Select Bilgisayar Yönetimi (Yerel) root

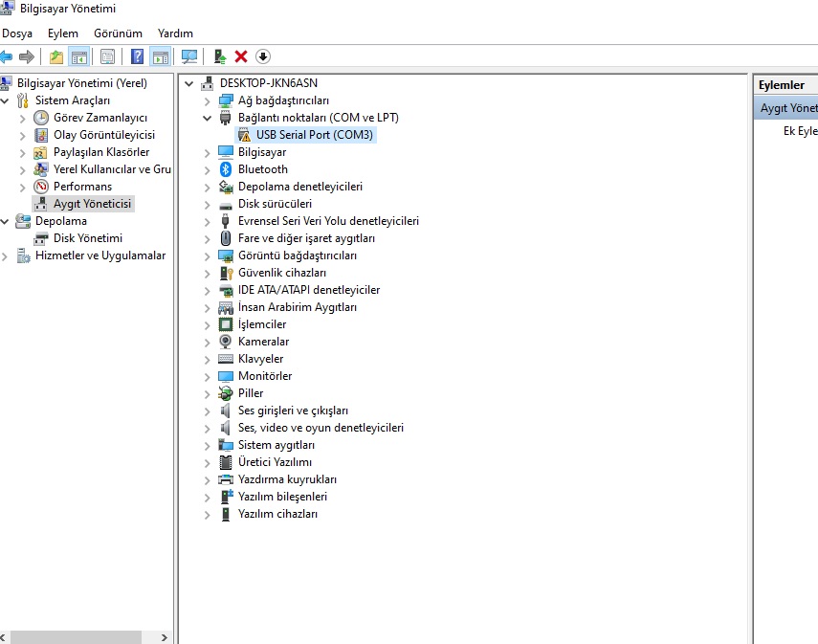tap(82, 83)
